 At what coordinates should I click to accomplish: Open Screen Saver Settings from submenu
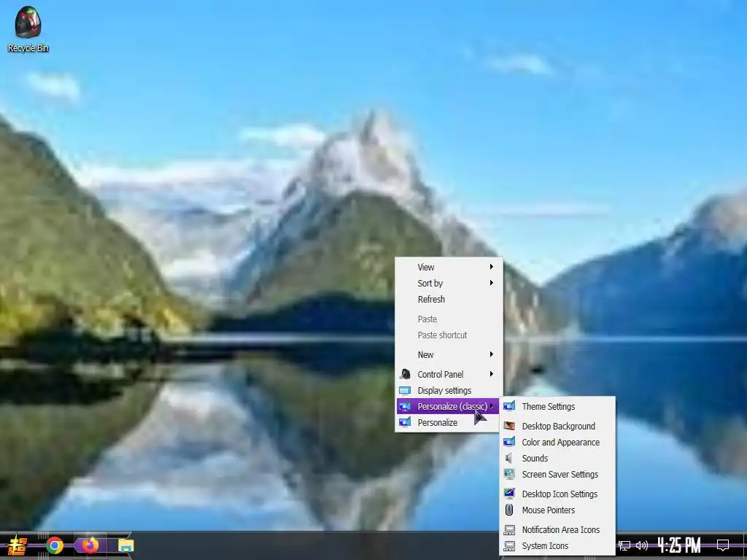(557, 474)
